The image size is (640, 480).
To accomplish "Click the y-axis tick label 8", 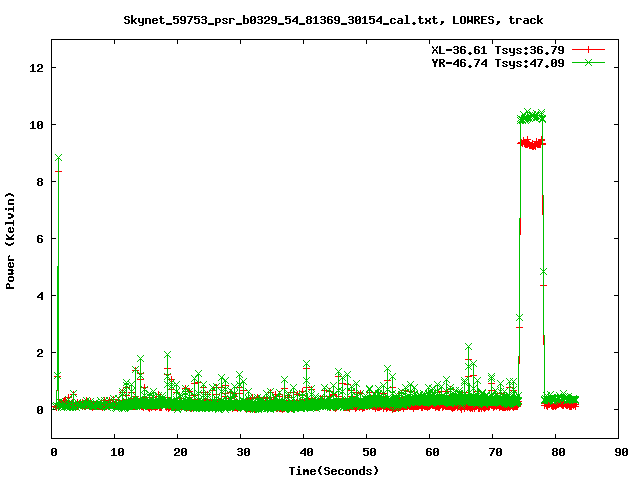I will (40, 182).
